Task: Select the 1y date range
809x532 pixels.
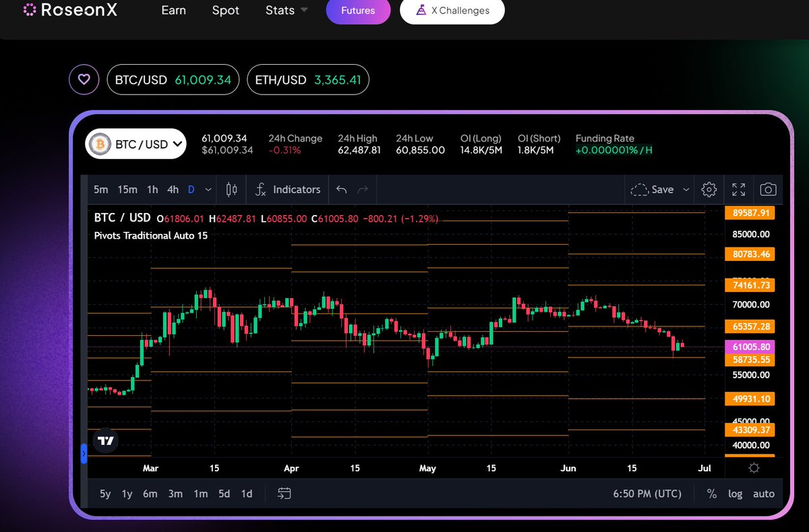Action: [x=127, y=494]
